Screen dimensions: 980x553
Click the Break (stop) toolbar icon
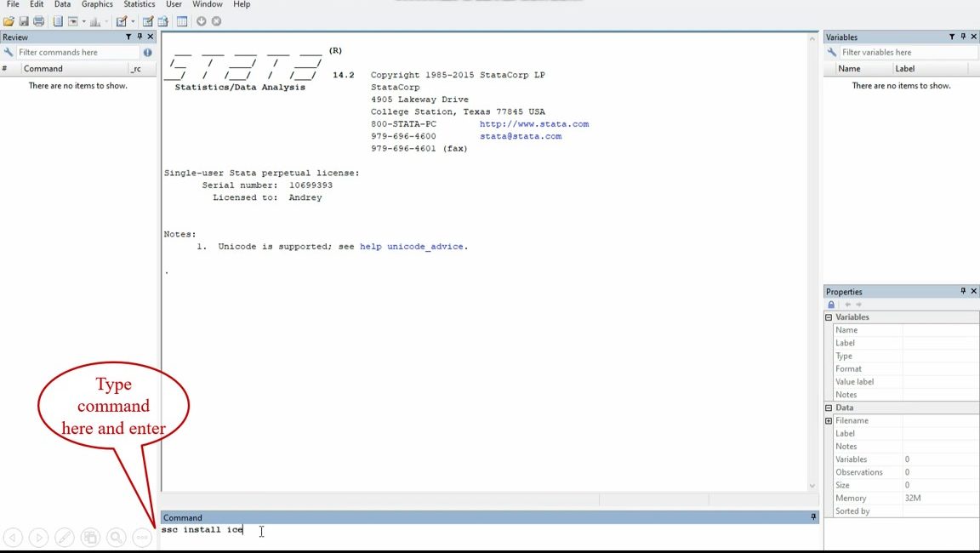[216, 21]
